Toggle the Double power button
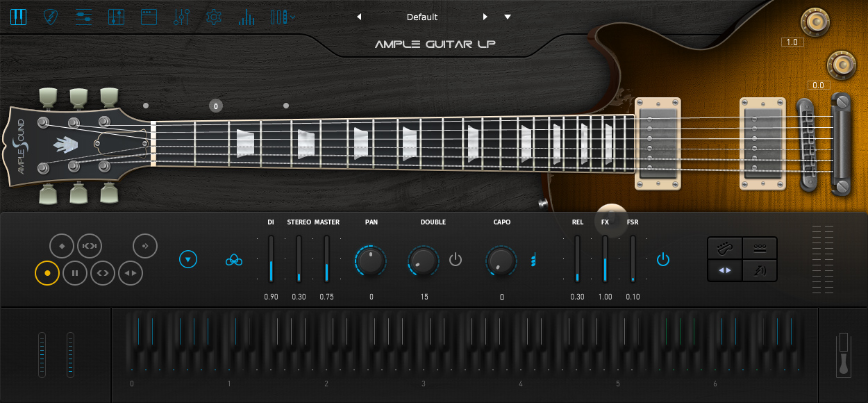The image size is (868, 403). click(x=456, y=260)
